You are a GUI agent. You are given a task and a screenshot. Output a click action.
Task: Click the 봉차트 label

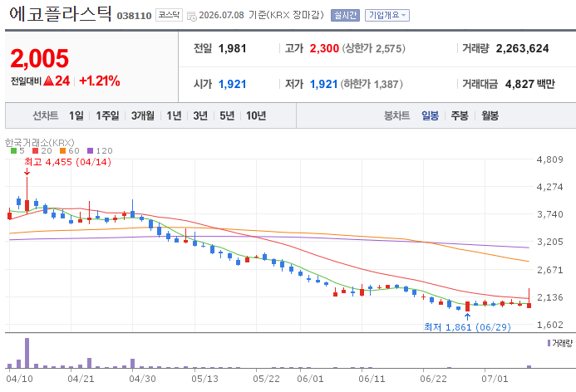[396, 116]
